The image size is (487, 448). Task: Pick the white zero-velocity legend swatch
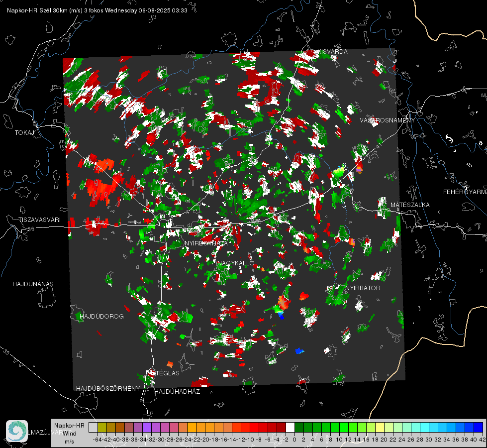tap(290, 428)
